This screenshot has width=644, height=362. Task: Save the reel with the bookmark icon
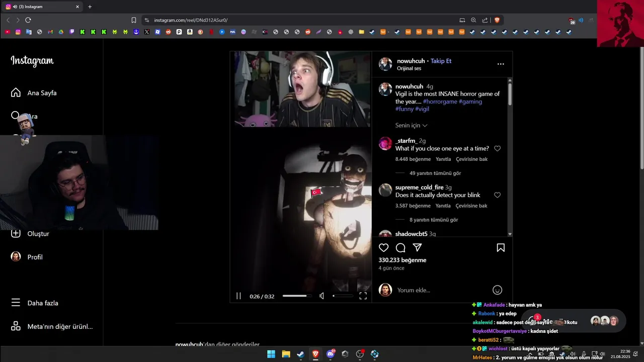pos(501,248)
